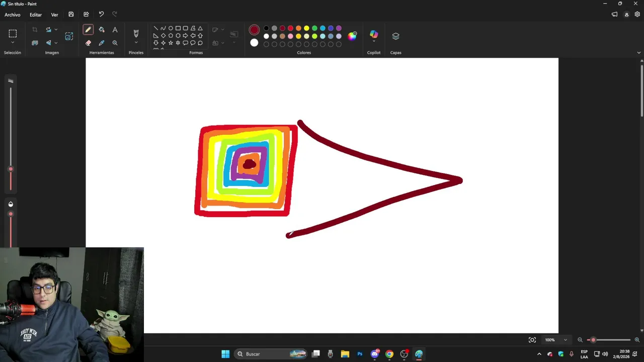The width and height of the screenshot is (644, 362).
Task: Click the taskbar Buscar search box
Action: pyautogui.click(x=271, y=354)
